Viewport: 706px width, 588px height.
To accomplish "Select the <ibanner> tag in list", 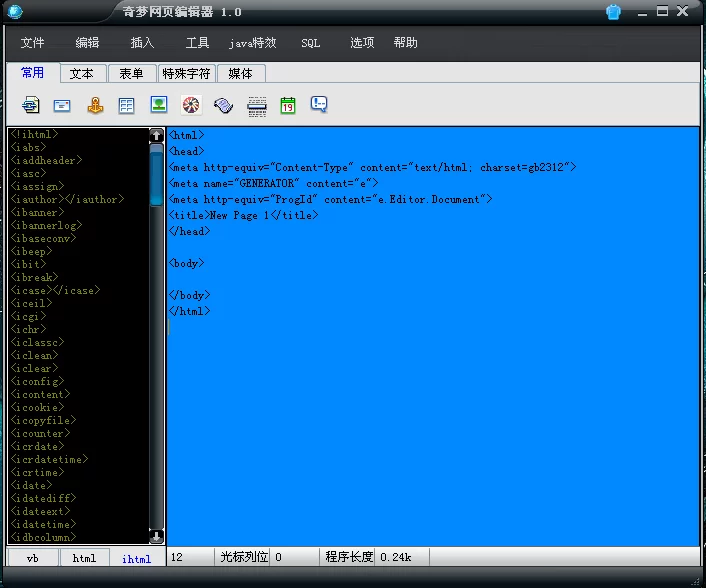I will (x=37, y=212).
